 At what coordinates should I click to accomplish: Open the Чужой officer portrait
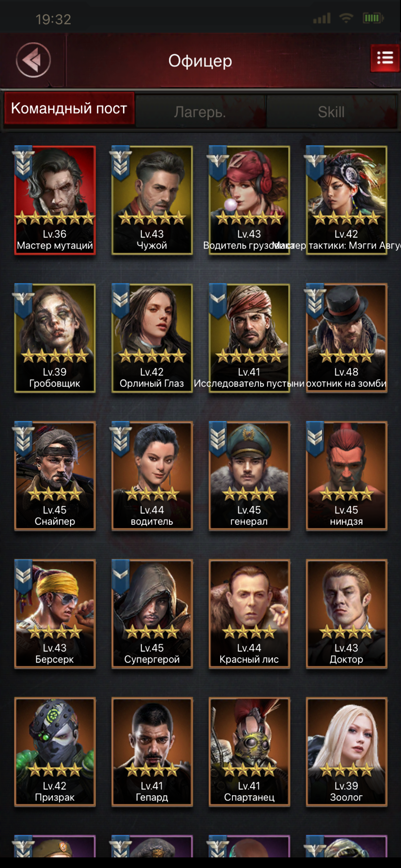tap(152, 200)
